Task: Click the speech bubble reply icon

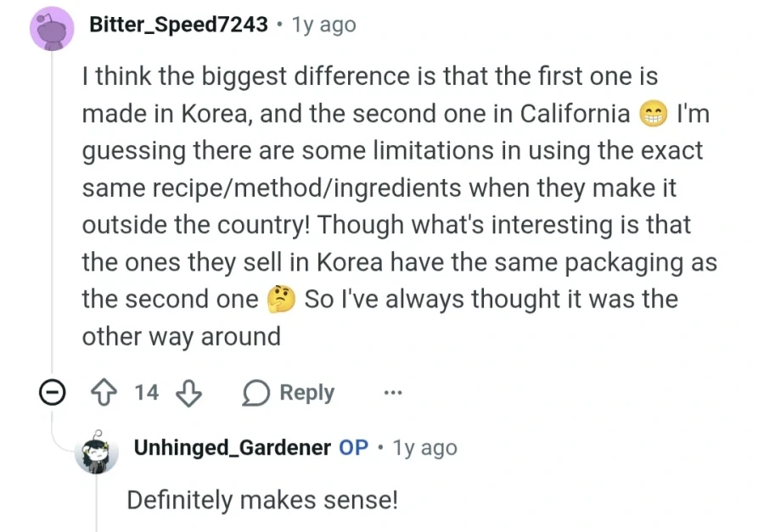Action: [x=256, y=393]
